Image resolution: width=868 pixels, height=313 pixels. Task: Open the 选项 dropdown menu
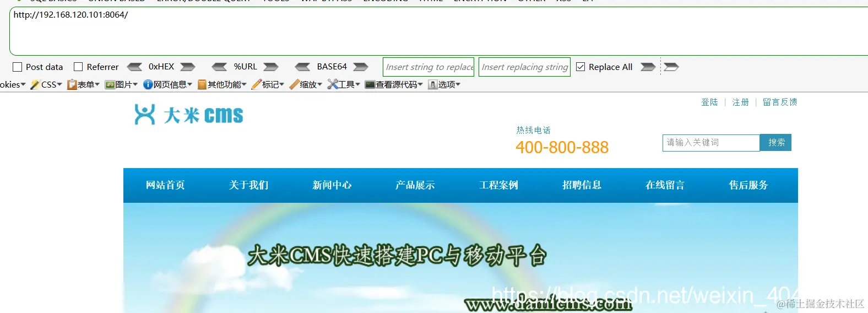point(444,84)
